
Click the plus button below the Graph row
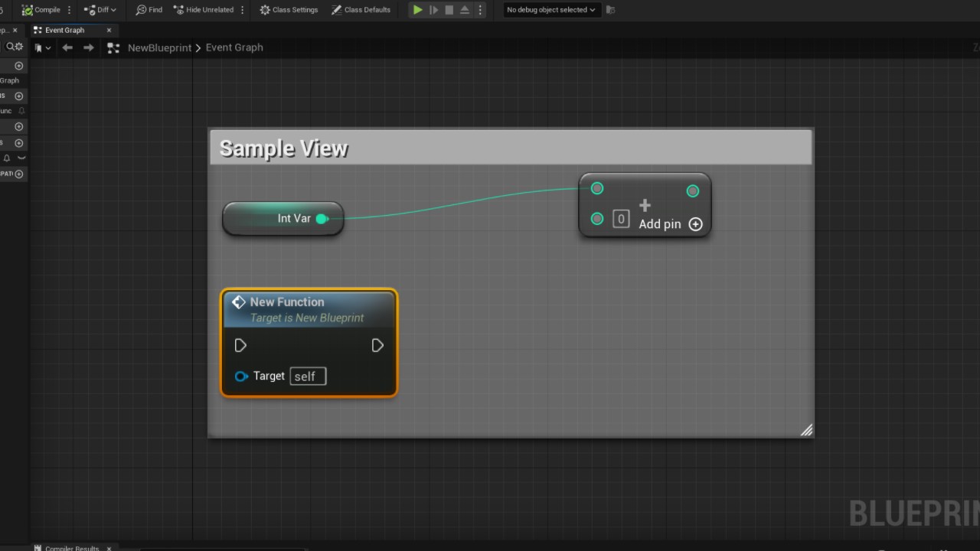19,96
